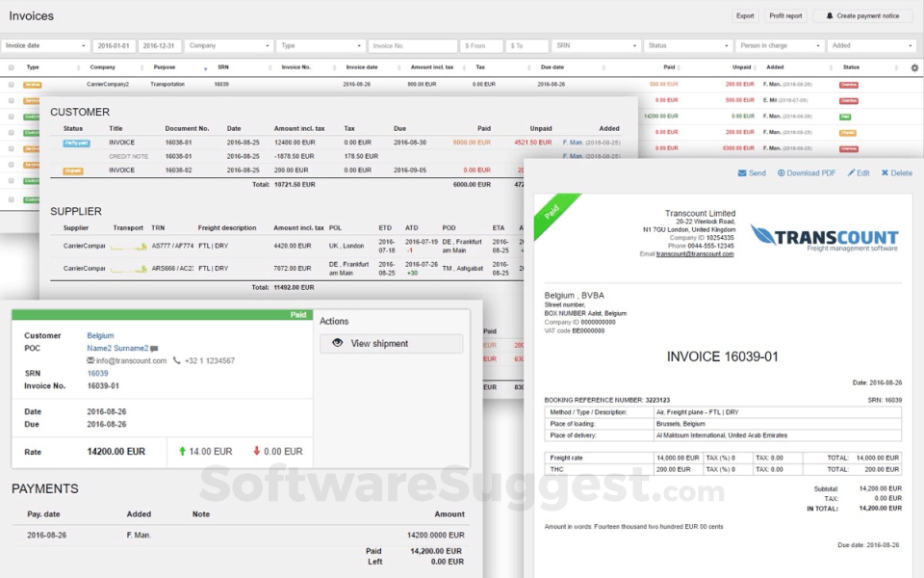
Task: Click the CREDIT NOTE row title
Action: tap(128, 157)
